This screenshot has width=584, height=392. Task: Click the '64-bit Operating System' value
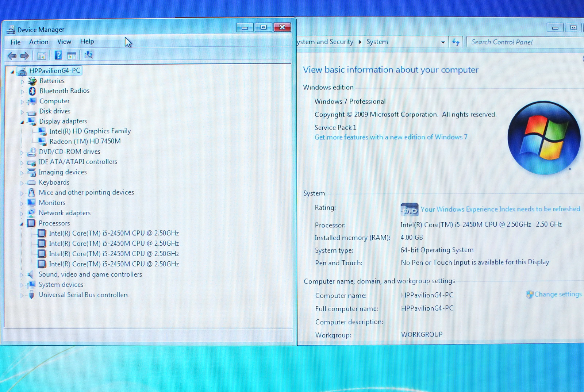[x=437, y=250]
